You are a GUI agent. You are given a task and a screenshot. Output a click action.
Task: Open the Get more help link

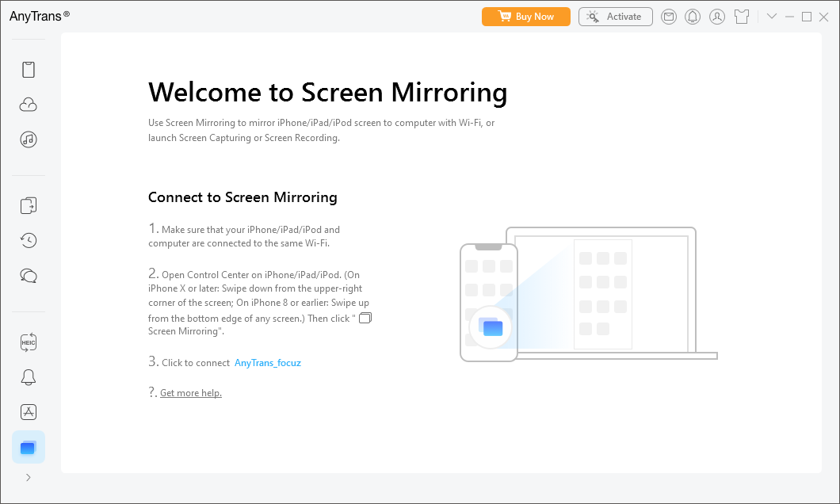191,393
